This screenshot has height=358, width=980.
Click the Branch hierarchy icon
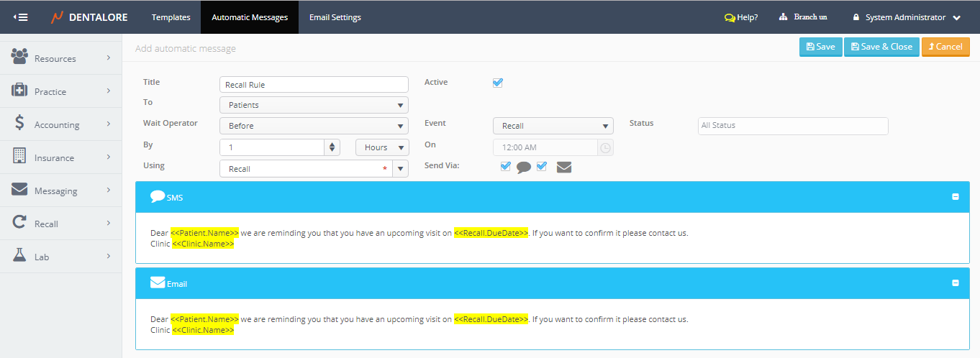point(783,17)
